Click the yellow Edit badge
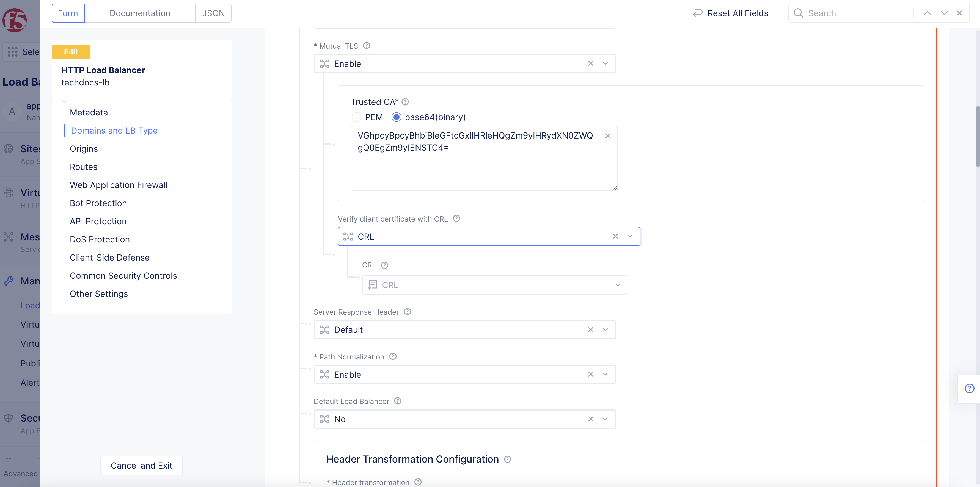Image resolution: width=980 pixels, height=487 pixels. (x=71, y=52)
